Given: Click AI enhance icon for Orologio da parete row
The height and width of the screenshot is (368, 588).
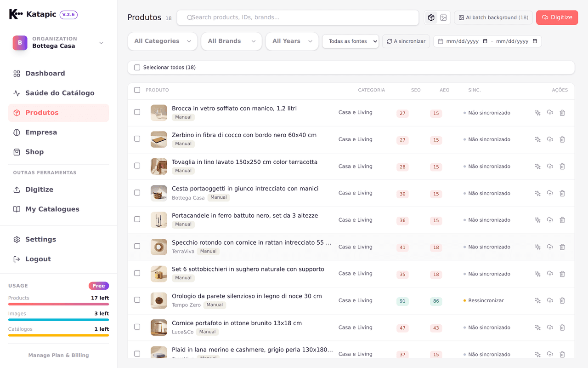Looking at the screenshot, I should pyautogui.click(x=537, y=300).
